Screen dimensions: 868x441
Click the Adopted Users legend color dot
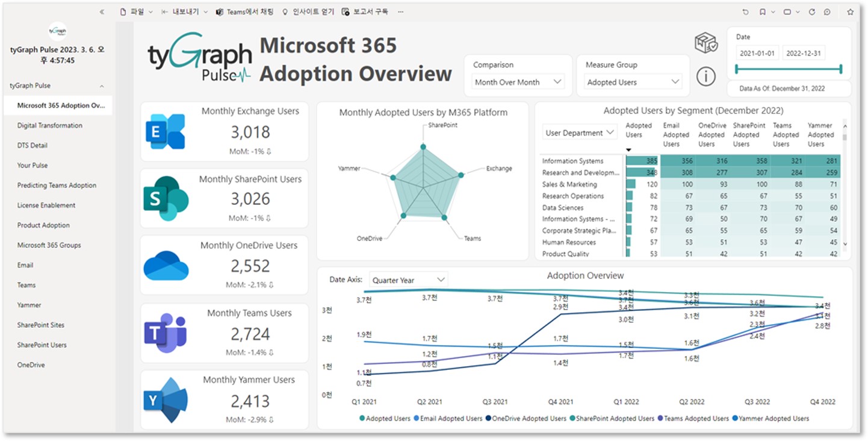point(362,418)
